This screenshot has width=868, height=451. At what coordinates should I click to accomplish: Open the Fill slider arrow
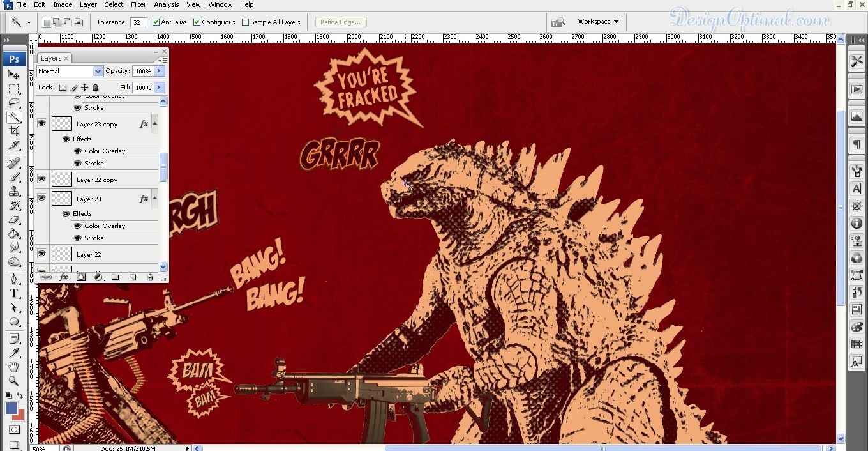click(x=160, y=88)
